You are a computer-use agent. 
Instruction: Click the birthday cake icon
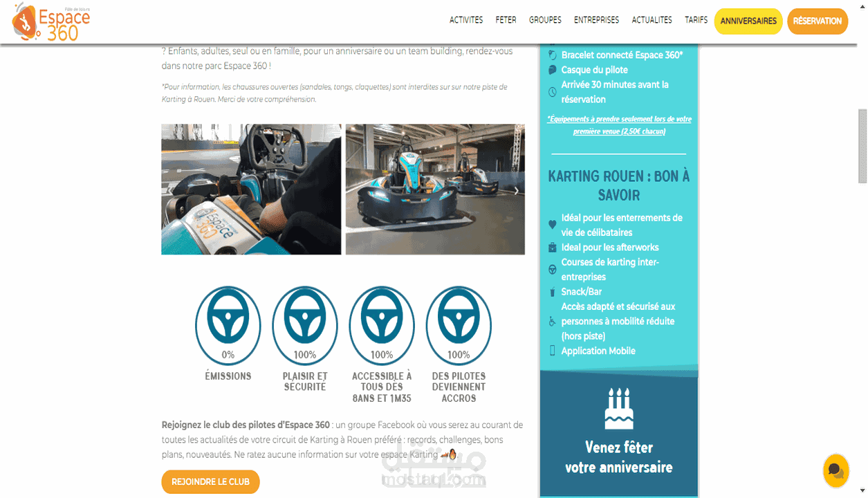(619, 409)
